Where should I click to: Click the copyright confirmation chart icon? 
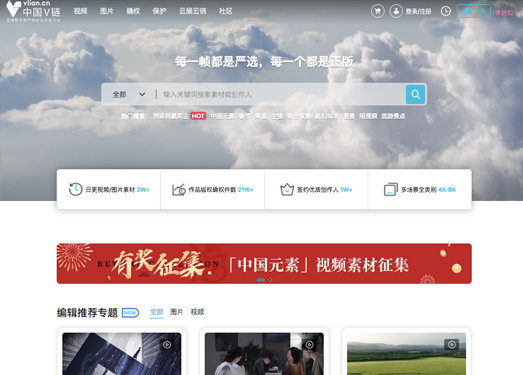tap(179, 190)
